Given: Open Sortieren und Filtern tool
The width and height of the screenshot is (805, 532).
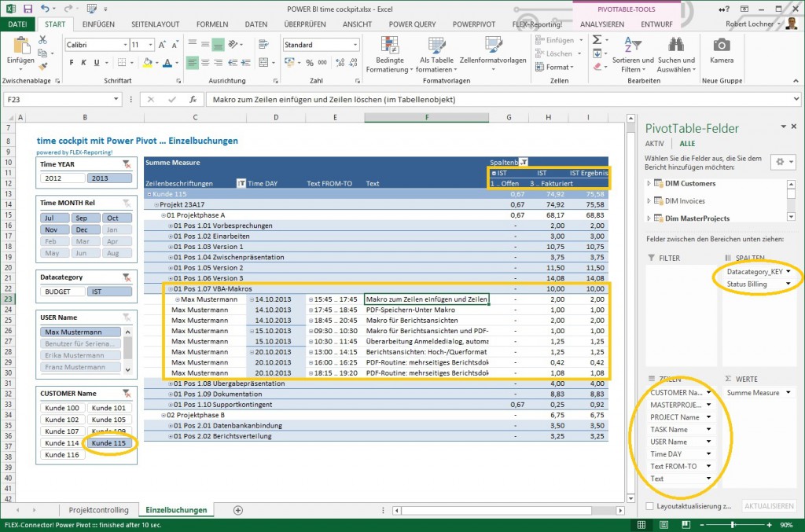Looking at the screenshot, I should click(632, 55).
